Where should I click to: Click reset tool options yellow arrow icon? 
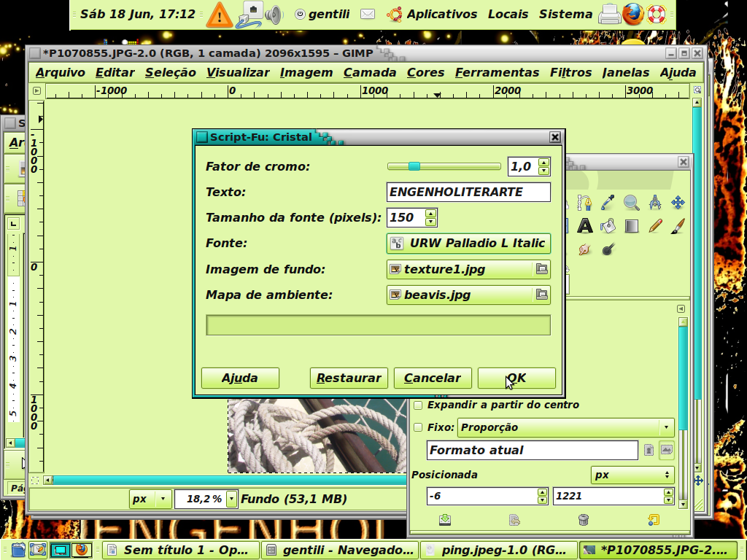[x=653, y=519]
